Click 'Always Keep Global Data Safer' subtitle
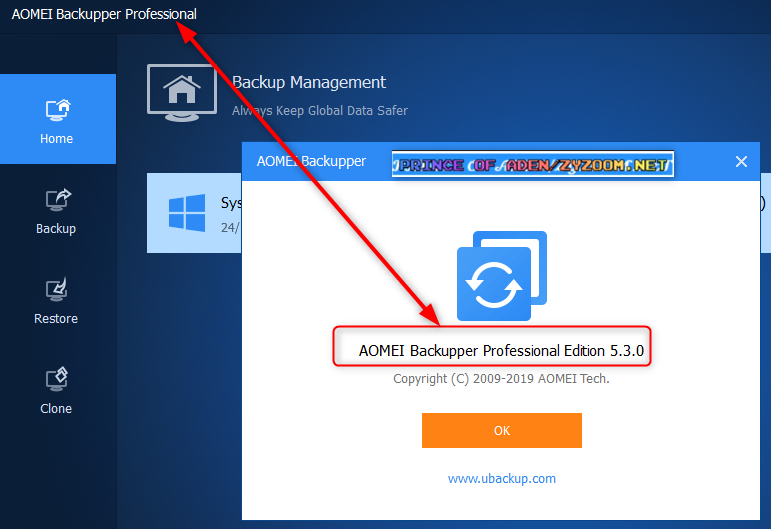The width and height of the screenshot is (771, 529). click(x=320, y=111)
